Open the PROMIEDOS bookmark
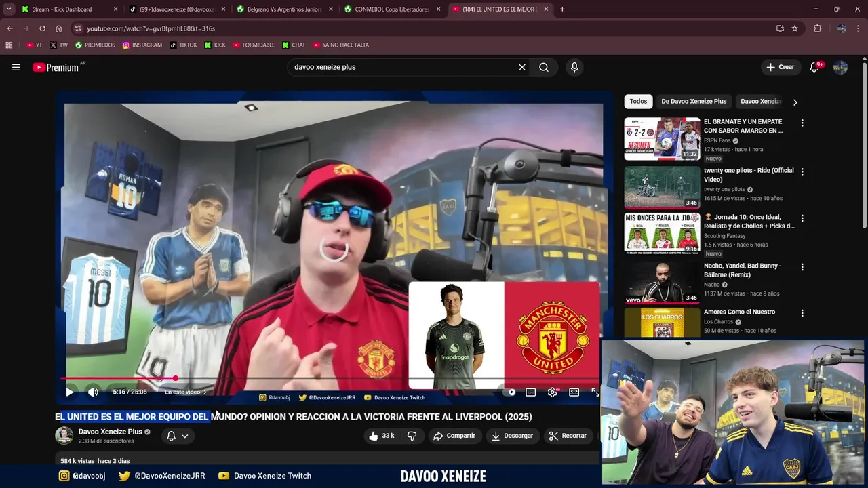Screen dimensions: 868x488 pyautogui.click(x=95, y=45)
